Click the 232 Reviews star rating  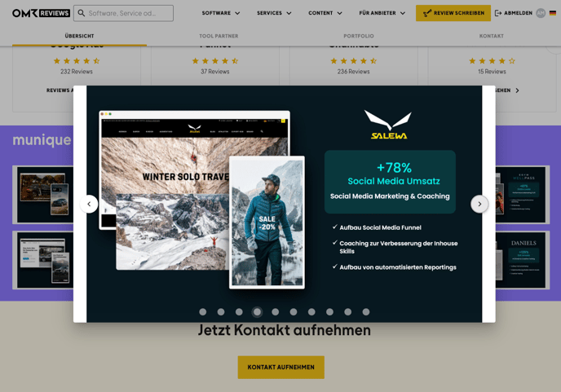(77, 61)
